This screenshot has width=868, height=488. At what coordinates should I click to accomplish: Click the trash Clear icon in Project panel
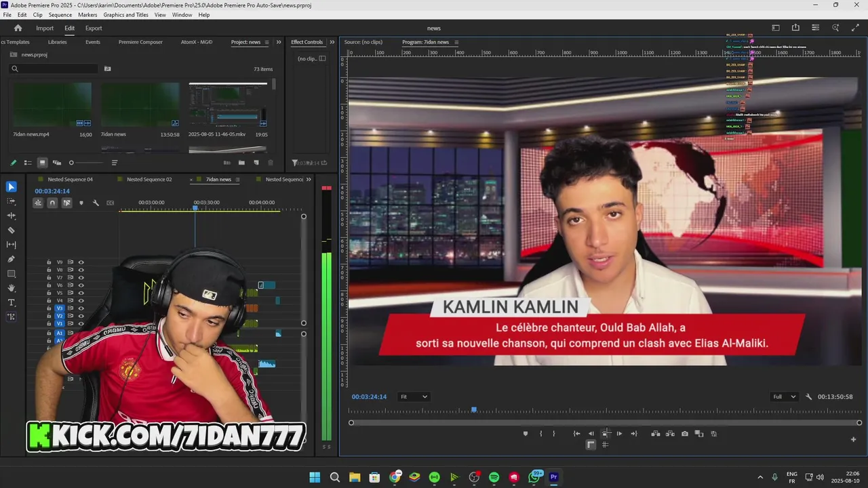click(x=271, y=163)
